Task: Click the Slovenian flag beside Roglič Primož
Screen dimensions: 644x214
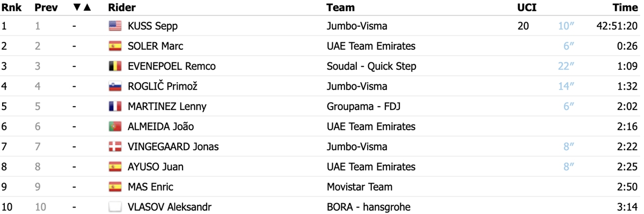Action: [115, 86]
